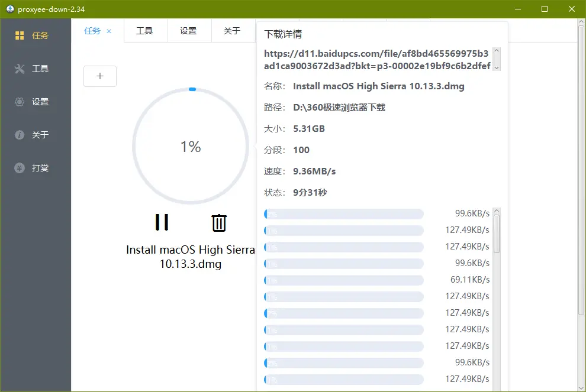Minimize the proxyee-down window
Screen dimensions: 586x392
[x=518, y=9]
